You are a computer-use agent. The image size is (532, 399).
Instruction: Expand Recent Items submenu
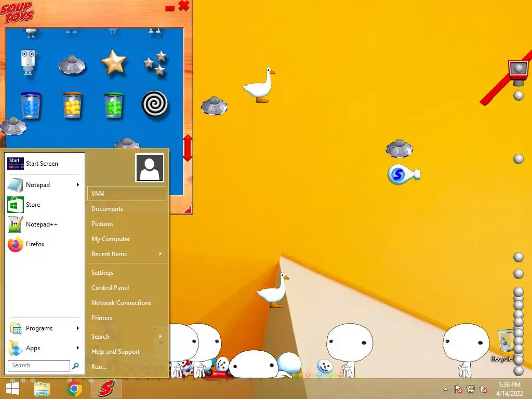coord(160,254)
